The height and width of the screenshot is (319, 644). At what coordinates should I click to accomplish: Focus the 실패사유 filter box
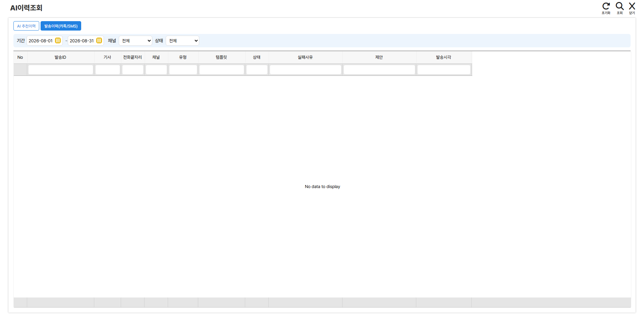click(306, 70)
